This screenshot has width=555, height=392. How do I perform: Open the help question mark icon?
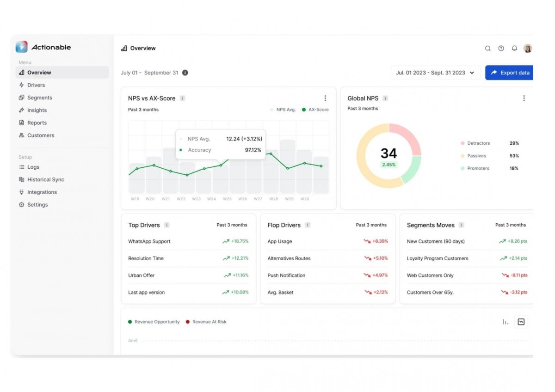coord(501,48)
